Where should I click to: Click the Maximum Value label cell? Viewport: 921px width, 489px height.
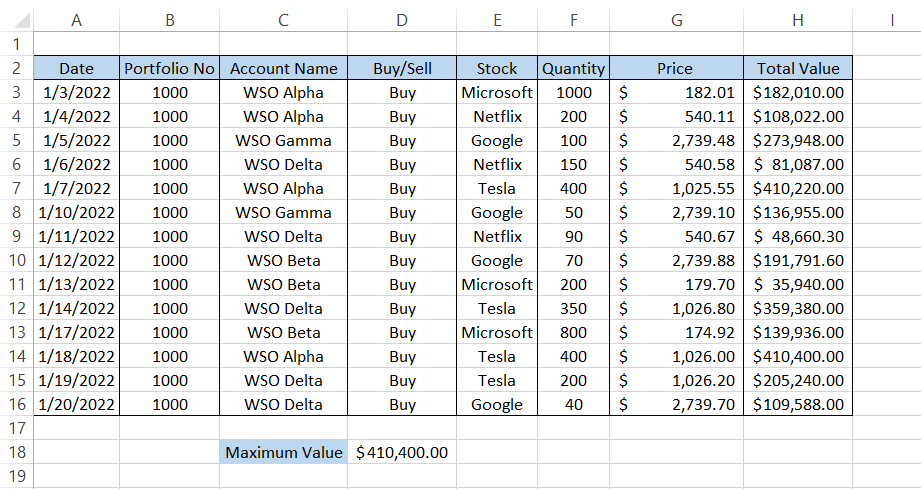click(x=284, y=452)
